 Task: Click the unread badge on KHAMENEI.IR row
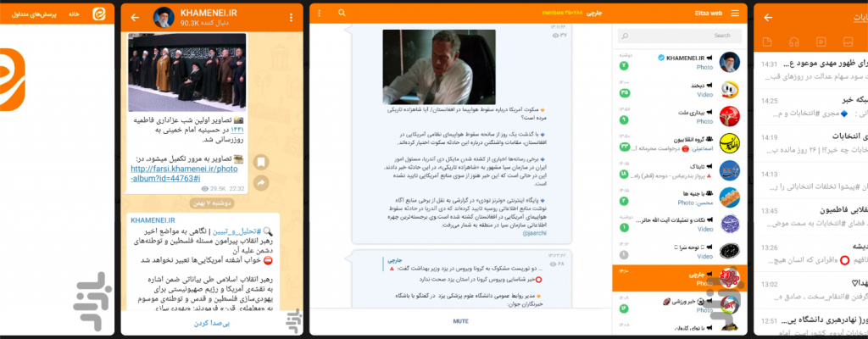tap(624, 66)
